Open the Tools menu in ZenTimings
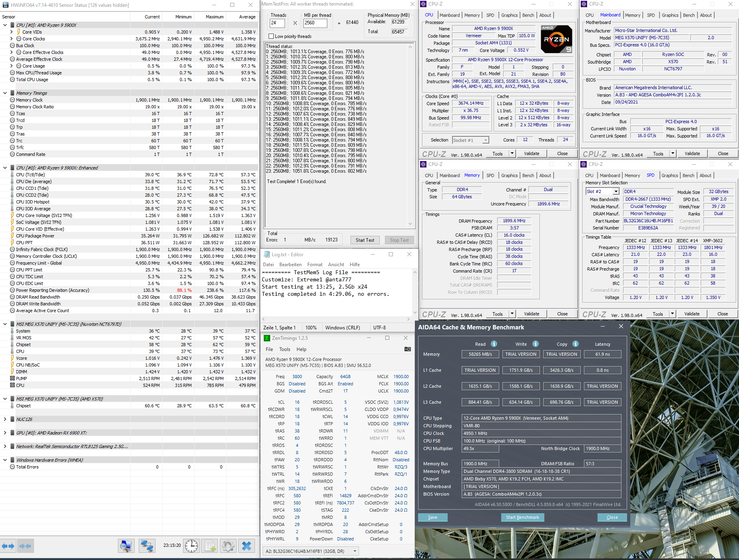Viewport: 739px width, 560px height. pos(285,349)
